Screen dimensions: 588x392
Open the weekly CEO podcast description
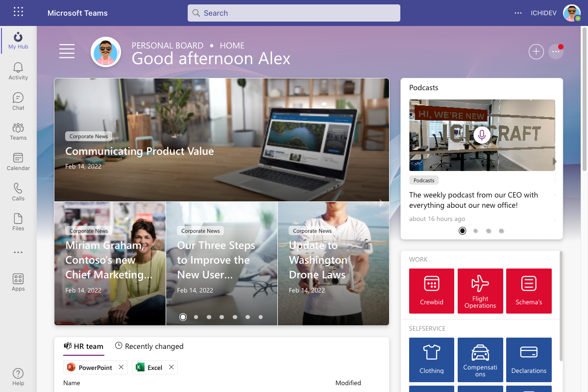point(473,200)
